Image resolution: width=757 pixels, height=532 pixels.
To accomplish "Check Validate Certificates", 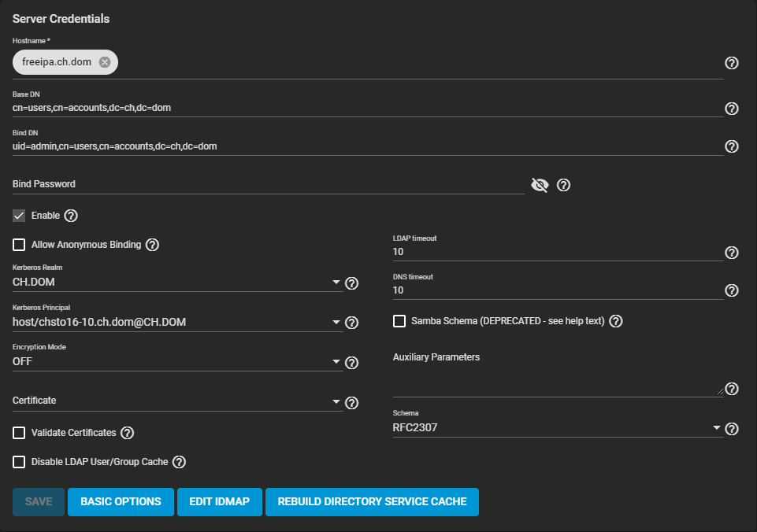I will tap(19, 433).
